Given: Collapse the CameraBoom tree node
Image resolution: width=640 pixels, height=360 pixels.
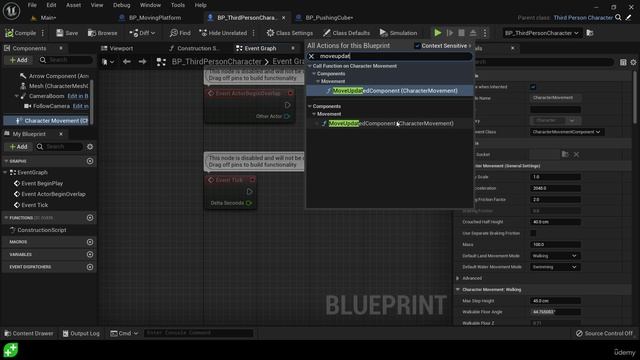Looking at the screenshot, I should [16, 96].
